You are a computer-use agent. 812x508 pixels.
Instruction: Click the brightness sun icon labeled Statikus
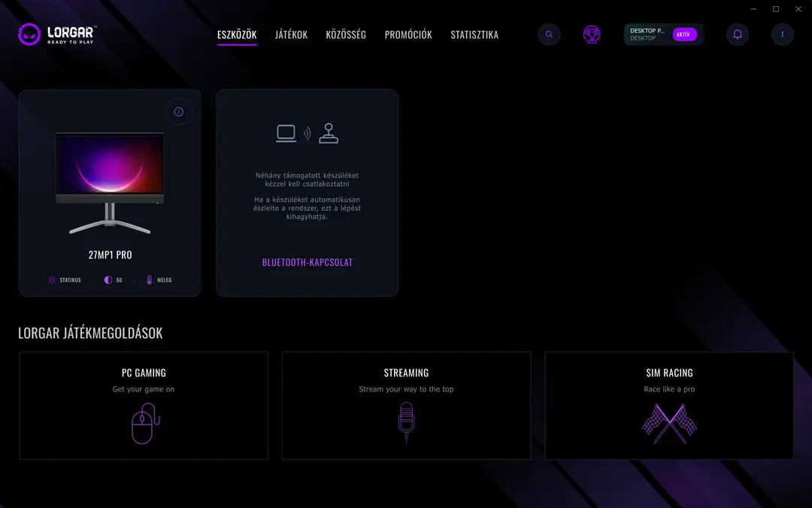pos(52,280)
